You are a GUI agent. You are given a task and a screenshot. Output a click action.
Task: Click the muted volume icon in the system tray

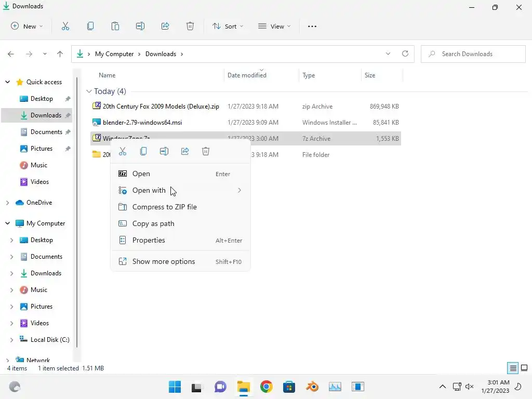[469, 387]
